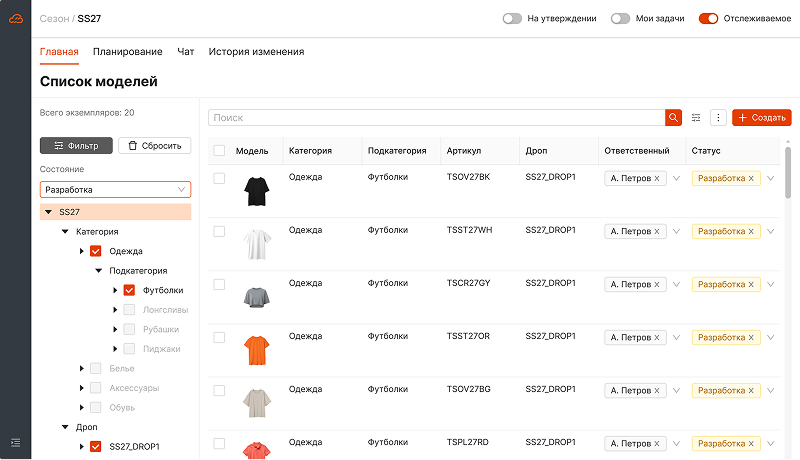The height and width of the screenshot is (460, 800).
Task: Remove А. Петров tag in TSOV27BG row
Action: (657, 391)
